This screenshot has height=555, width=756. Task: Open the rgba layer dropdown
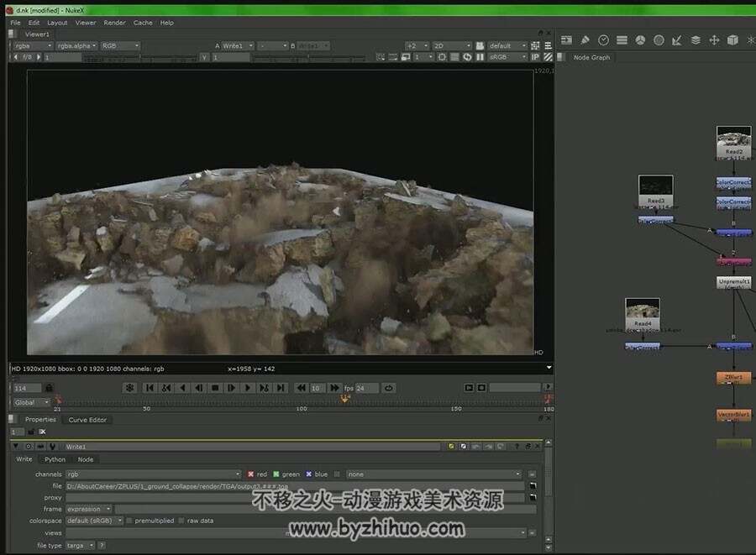click(x=33, y=46)
